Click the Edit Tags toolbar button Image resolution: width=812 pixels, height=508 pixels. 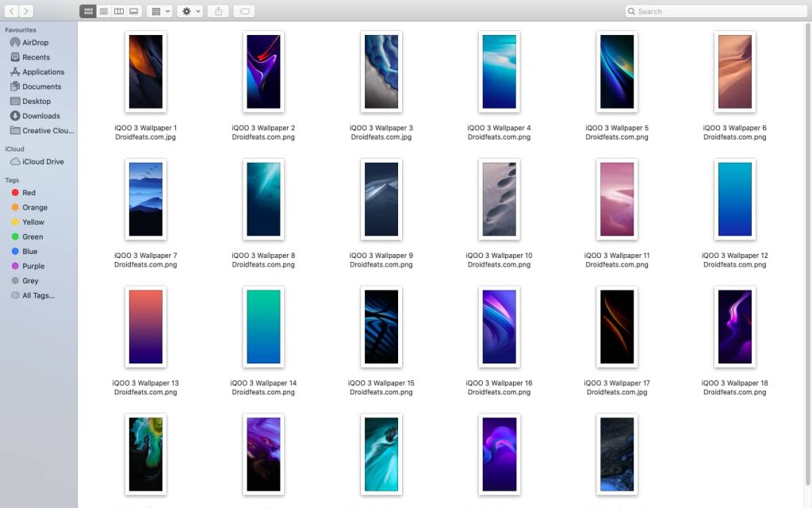click(244, 11)
